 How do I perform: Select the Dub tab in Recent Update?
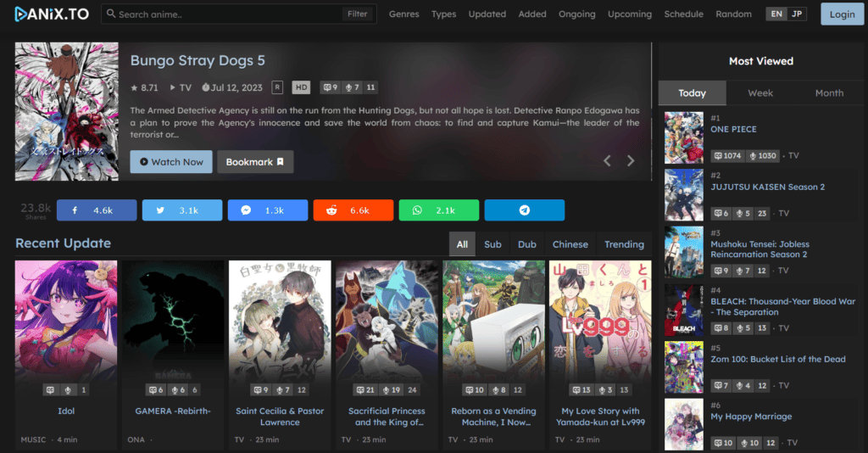point(526,244)
